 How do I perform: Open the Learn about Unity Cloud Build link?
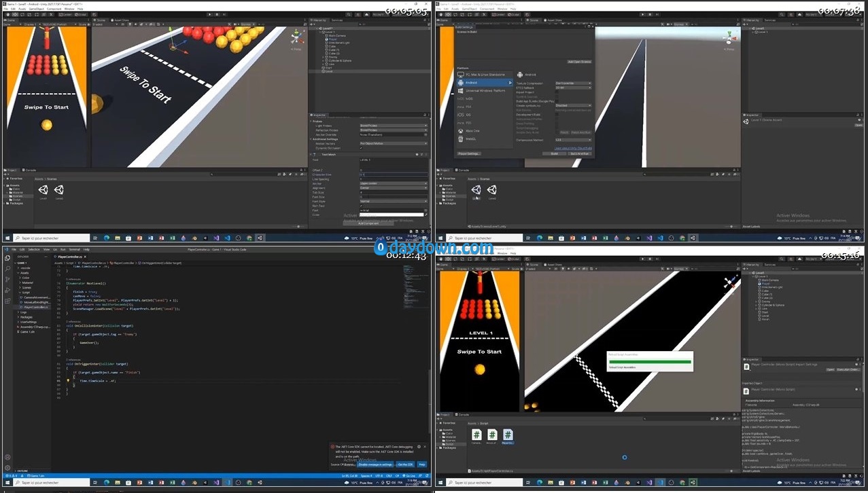573,147
